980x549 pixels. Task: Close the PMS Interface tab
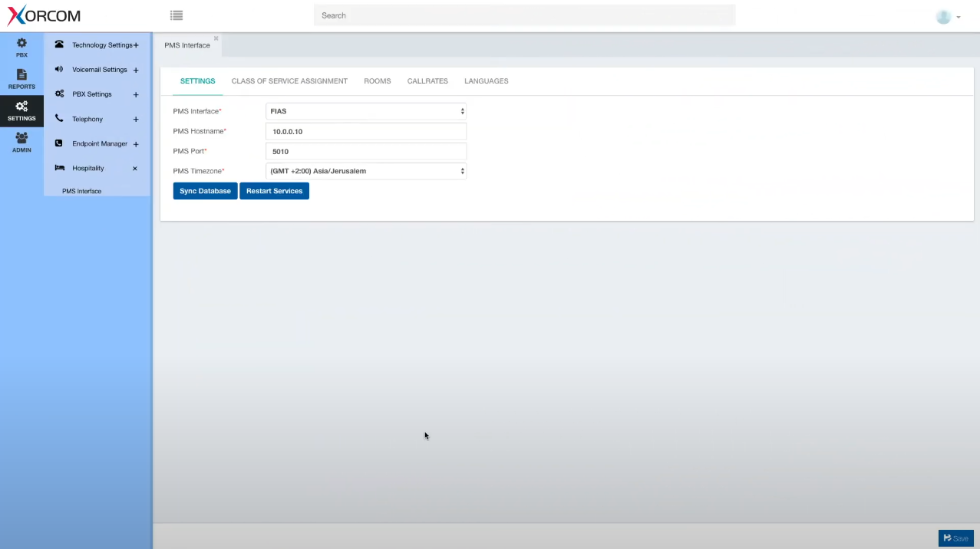click(x=216, y=38)
